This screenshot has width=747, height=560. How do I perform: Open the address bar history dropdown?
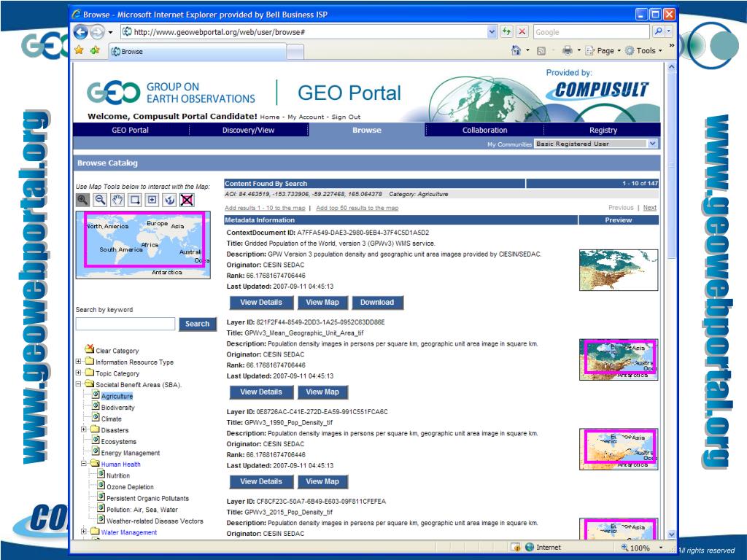click(x=492, y=32)
